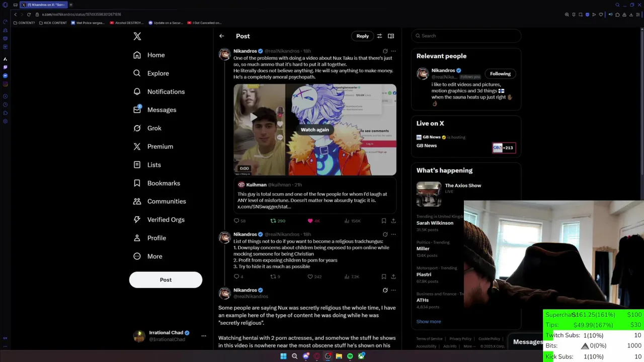Screen dimensions: 644x362
Task: Click the Reply button in header
Action: [x=362, y=36]
